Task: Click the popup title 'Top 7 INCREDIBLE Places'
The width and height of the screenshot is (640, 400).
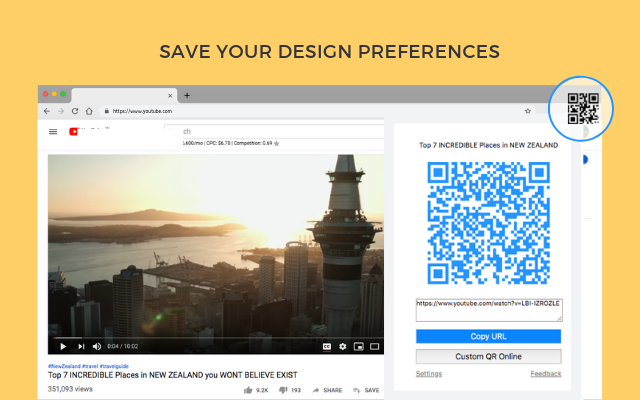Action: pyautogui.click(x=488, y=145)
